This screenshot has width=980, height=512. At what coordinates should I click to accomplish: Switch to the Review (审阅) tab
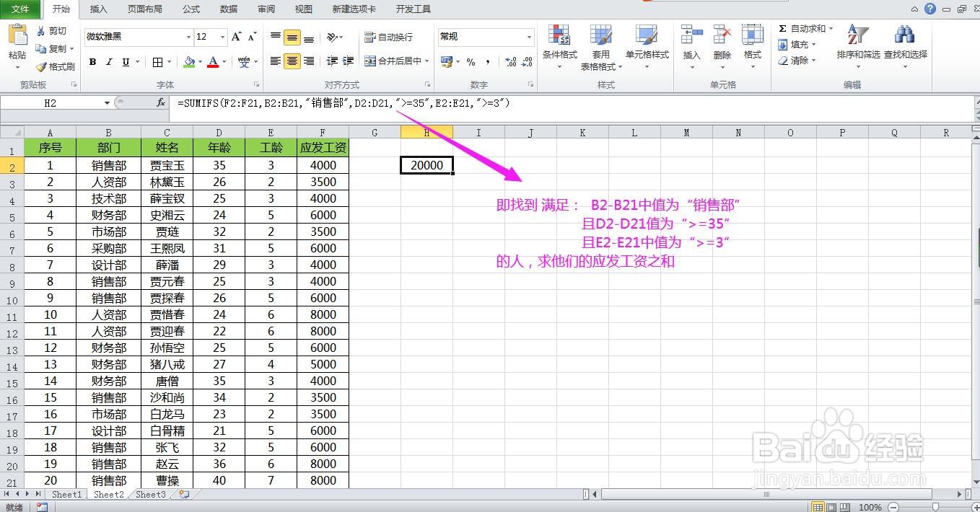tap(266, 9)
